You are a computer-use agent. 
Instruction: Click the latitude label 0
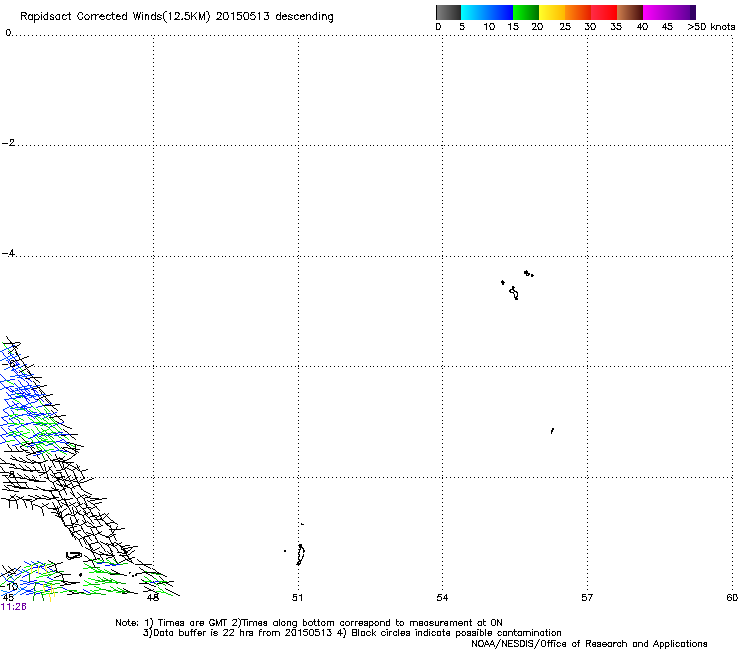point(8,33)
